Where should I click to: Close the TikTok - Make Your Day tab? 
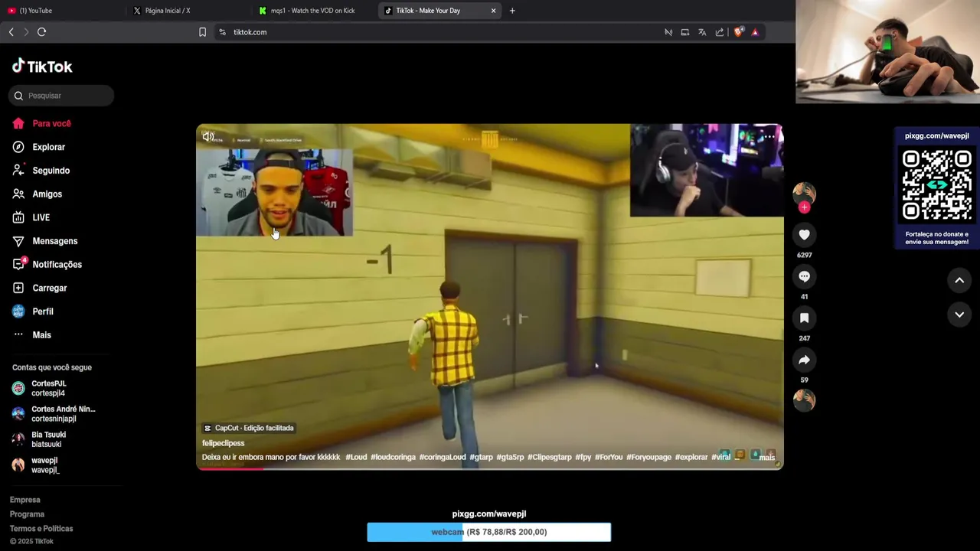click(493, 11)
